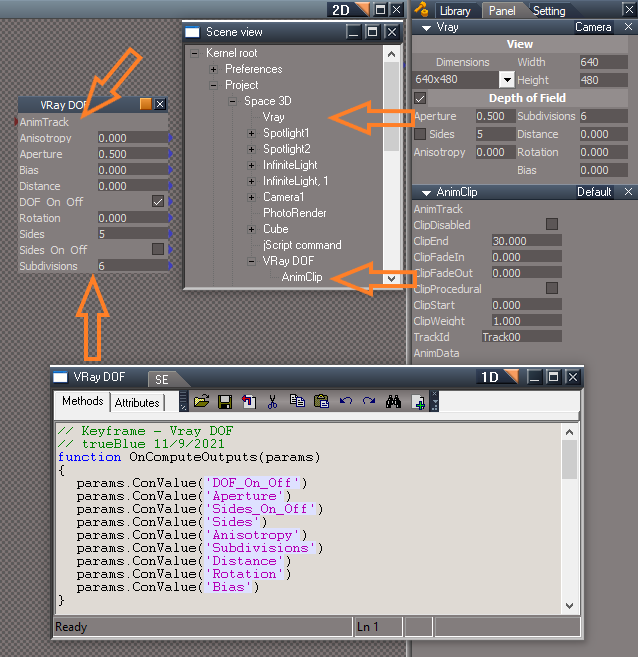The height and width of the screenshot is (657, 638).
Task: Expand the Camera1 tree node
Action: click(x=251, y=197)
